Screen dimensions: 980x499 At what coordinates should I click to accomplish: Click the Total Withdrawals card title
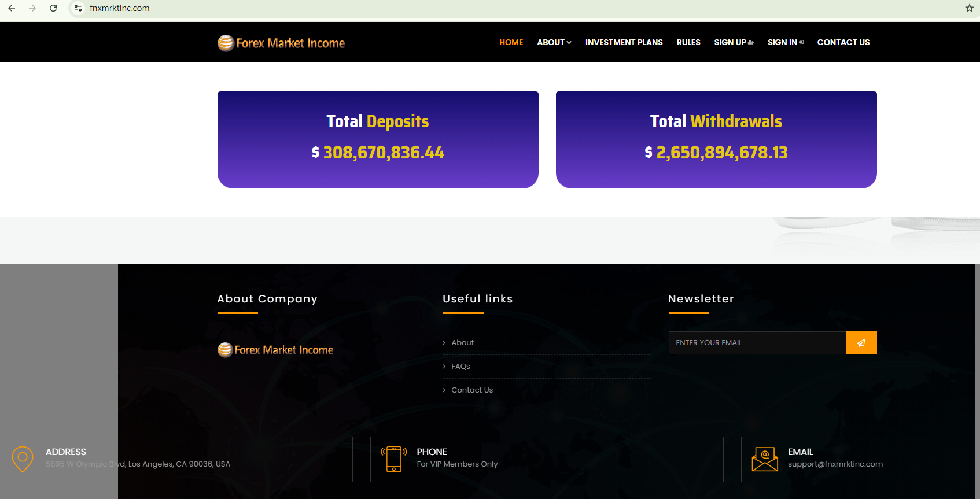pyautogui.click(x=716, y=121)
